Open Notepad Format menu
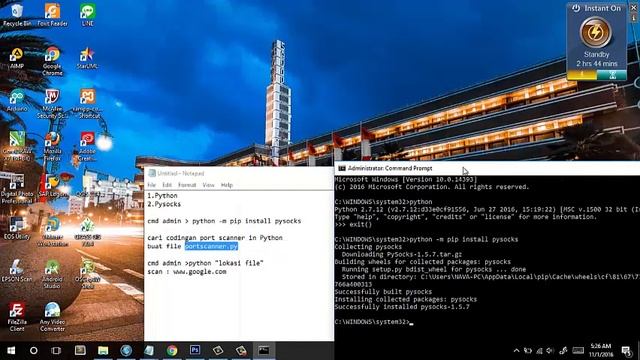 (x=187, y=185)
